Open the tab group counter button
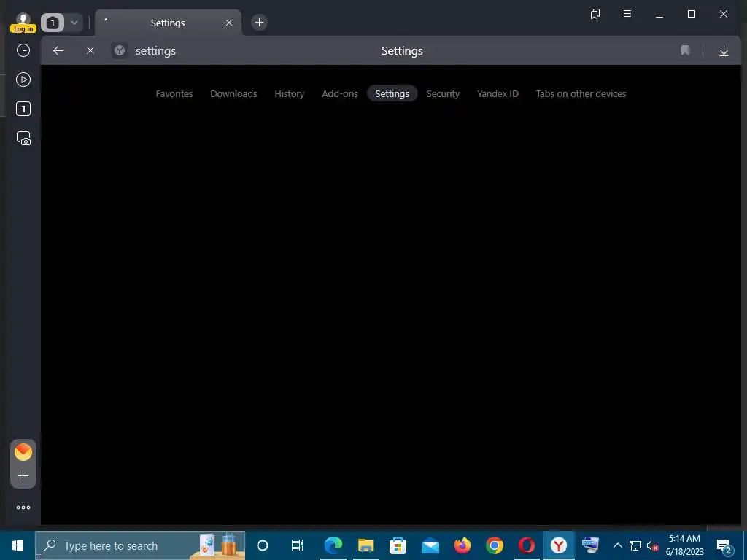 pos(53,23)
